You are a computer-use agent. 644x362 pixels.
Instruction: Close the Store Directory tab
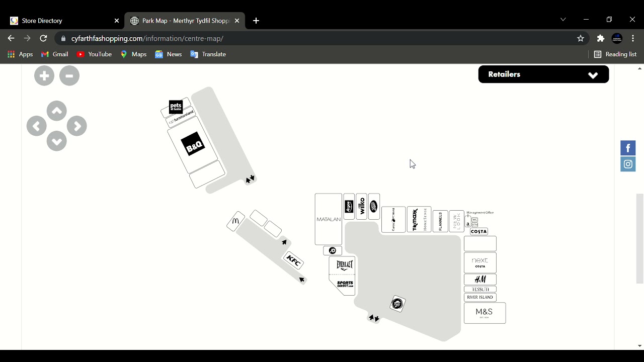point(117,21)
